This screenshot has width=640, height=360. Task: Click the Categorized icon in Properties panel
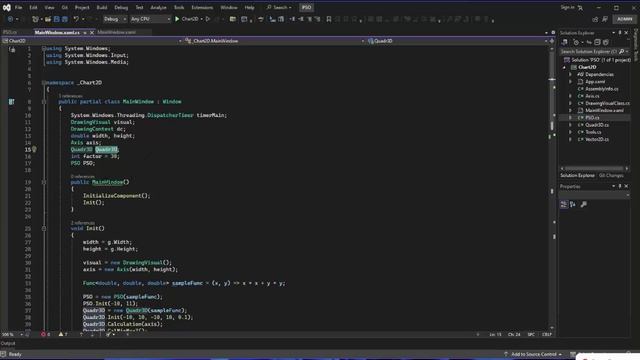point(564,204)
